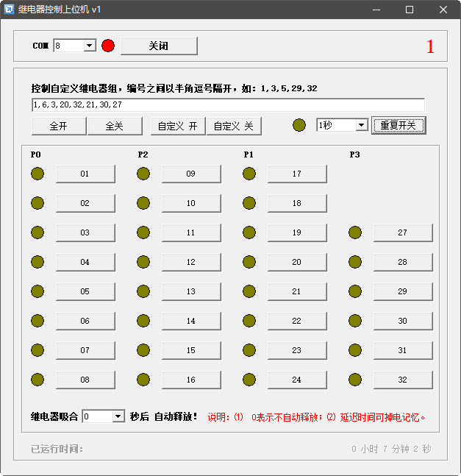Toggle relay 07 button
Image resolution: width=461 pixels, height=476 pixels.
point(85,351)
